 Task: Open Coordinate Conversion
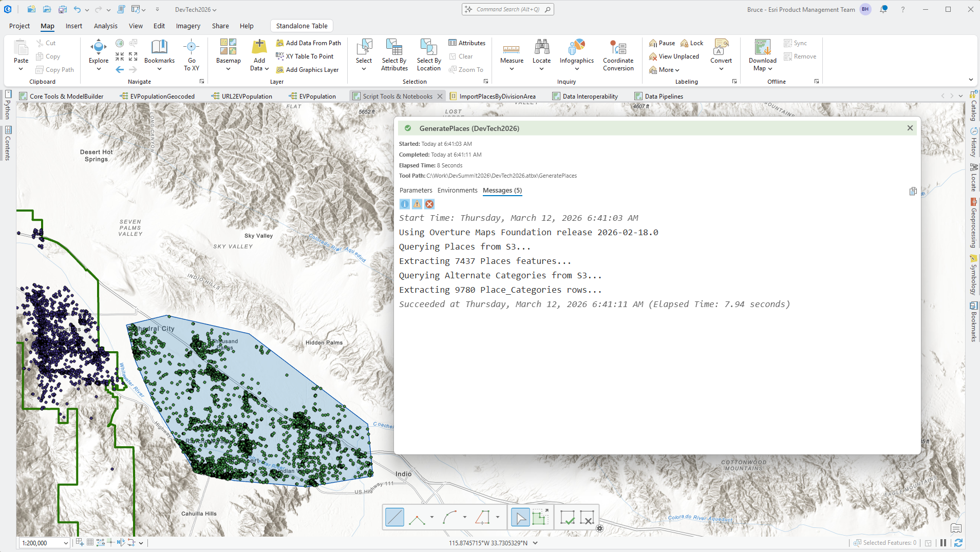[x=618, y=54]
